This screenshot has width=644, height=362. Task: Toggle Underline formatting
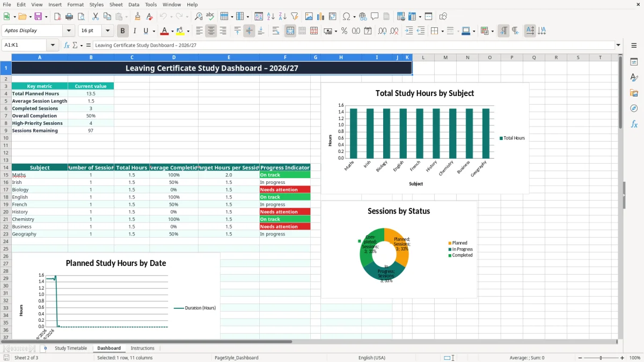click(x=145, y=31)
